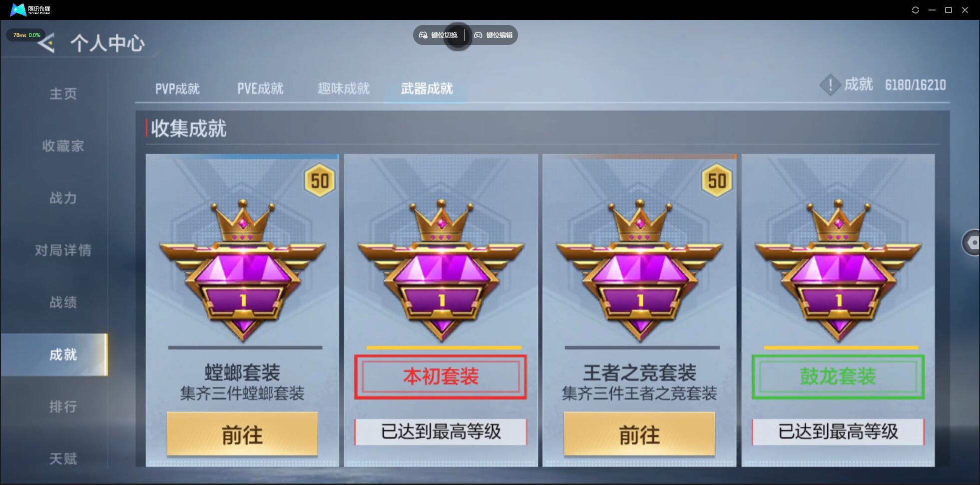Switch to the PVP成就 tab
This screenshot has height=485, width=980.
coord(177,89)
